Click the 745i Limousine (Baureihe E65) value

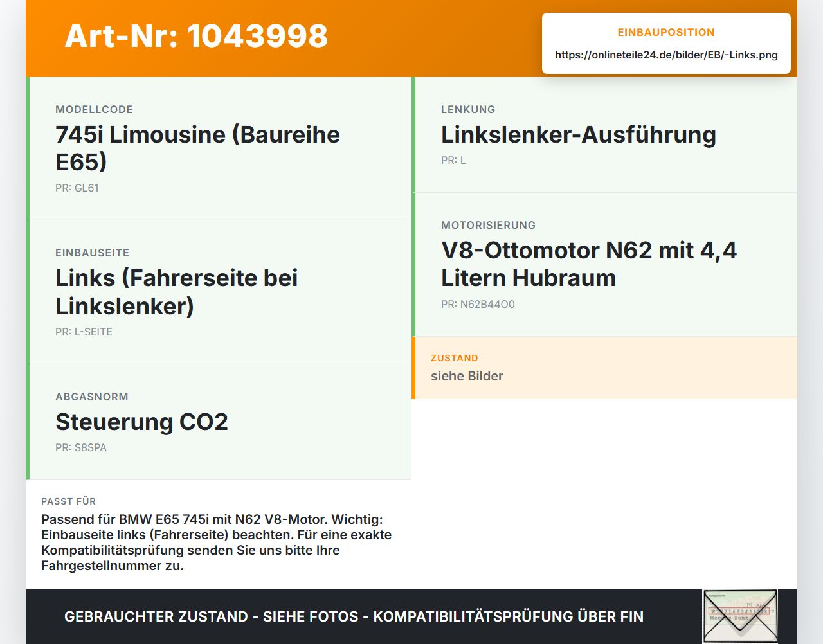tap(197, 148)
